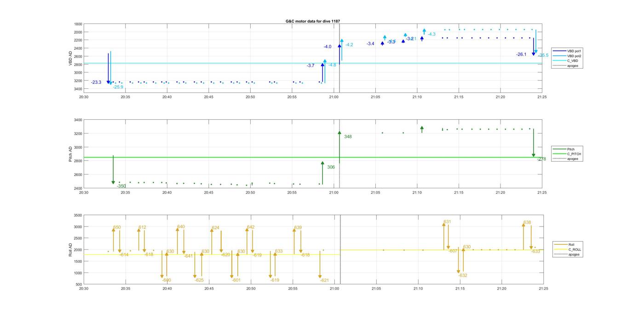Click the '-4.0' VBD data label
The image size is (644, 319).
click(x=327, y=47)
